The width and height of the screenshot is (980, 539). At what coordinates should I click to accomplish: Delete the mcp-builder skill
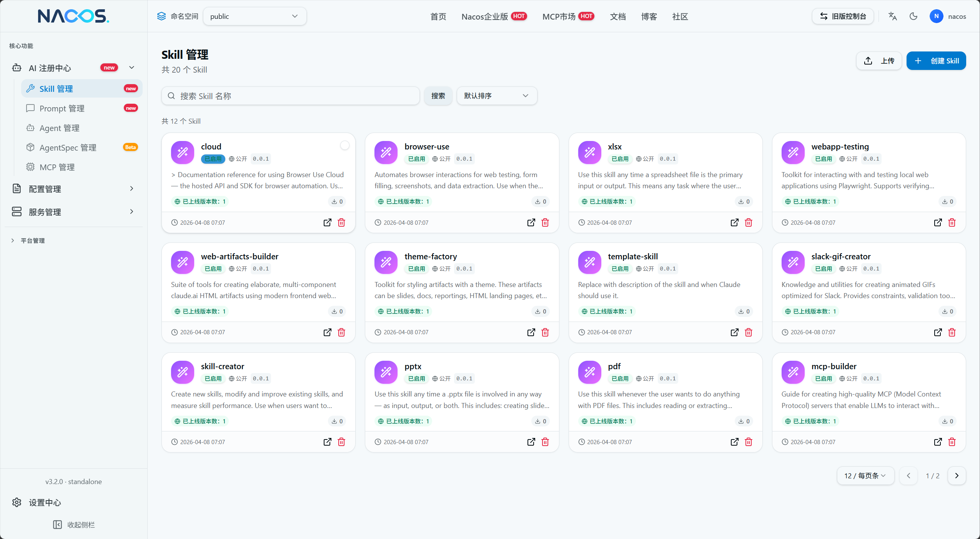(x=952, y=442)
